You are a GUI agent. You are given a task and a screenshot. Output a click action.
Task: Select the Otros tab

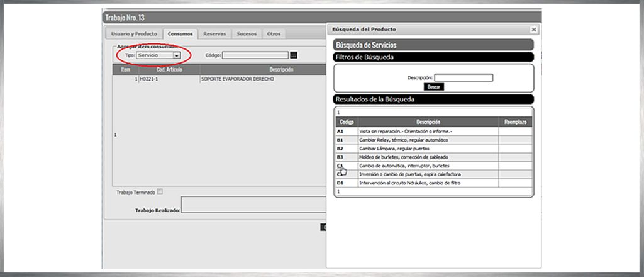(274, 34)
